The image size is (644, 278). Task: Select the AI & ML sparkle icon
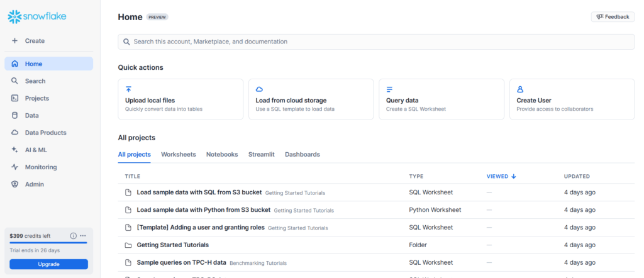tap(15, 150)
